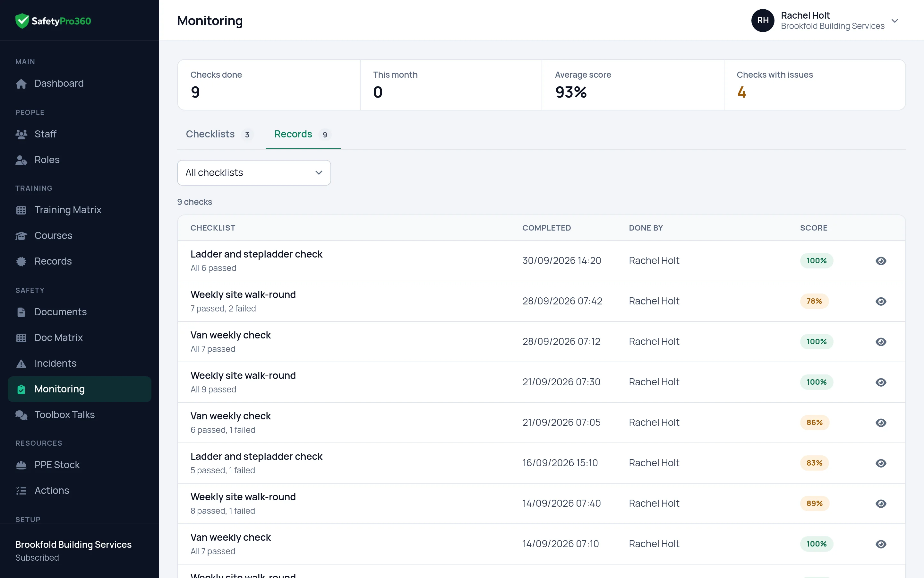This screenshot has width=924, height=578.
Task: Click the SafetyPro360 shield logo
Action: tap(22, 21)
